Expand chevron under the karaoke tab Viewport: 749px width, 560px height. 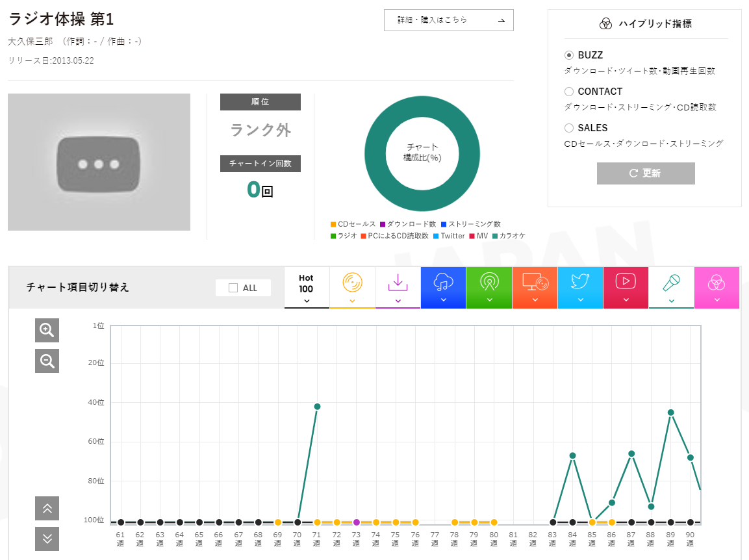click(x=671, y=301)
